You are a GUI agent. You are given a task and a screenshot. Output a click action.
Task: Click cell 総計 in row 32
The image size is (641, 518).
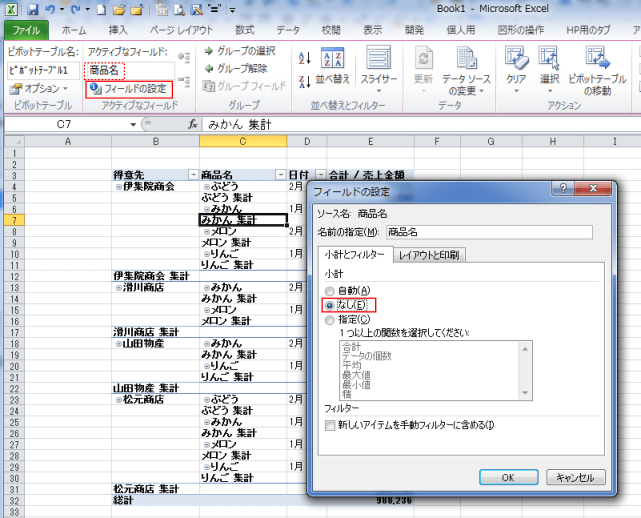(x=156, y=500)
